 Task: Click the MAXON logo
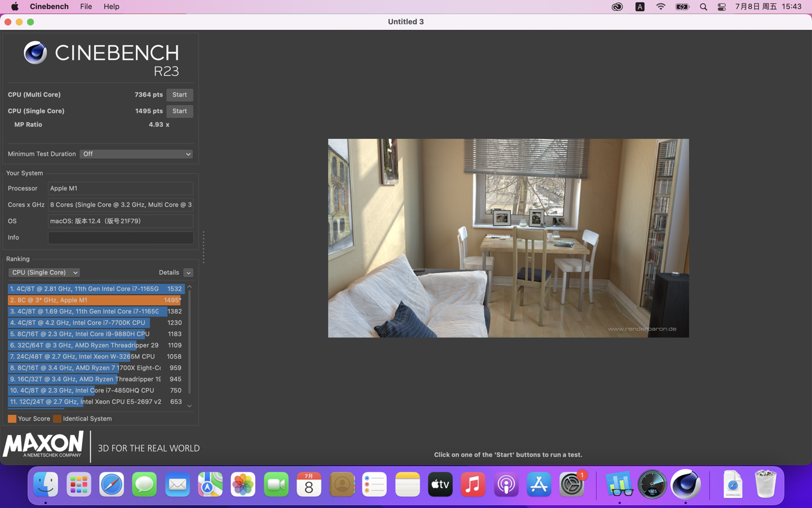pos(43,445)
